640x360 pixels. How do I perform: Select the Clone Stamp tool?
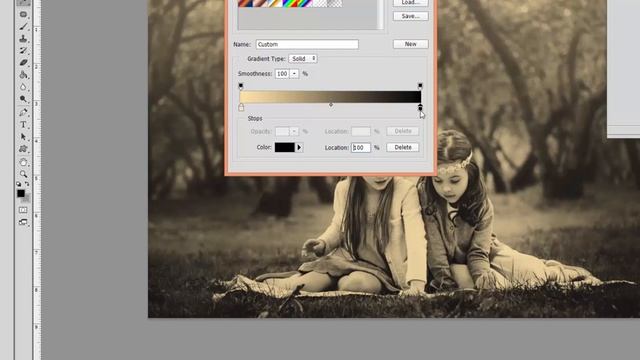tap(23, 39)
